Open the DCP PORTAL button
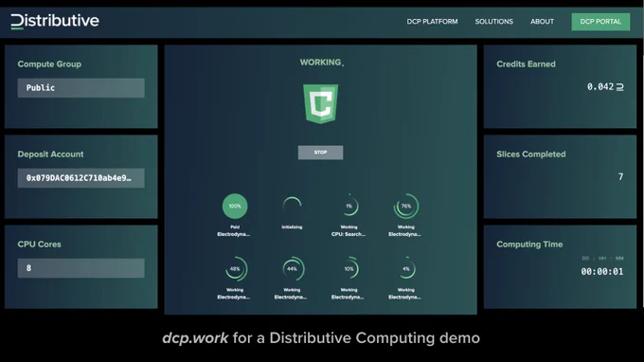This screenshot has height=362, width=644. tap(600, 22)
